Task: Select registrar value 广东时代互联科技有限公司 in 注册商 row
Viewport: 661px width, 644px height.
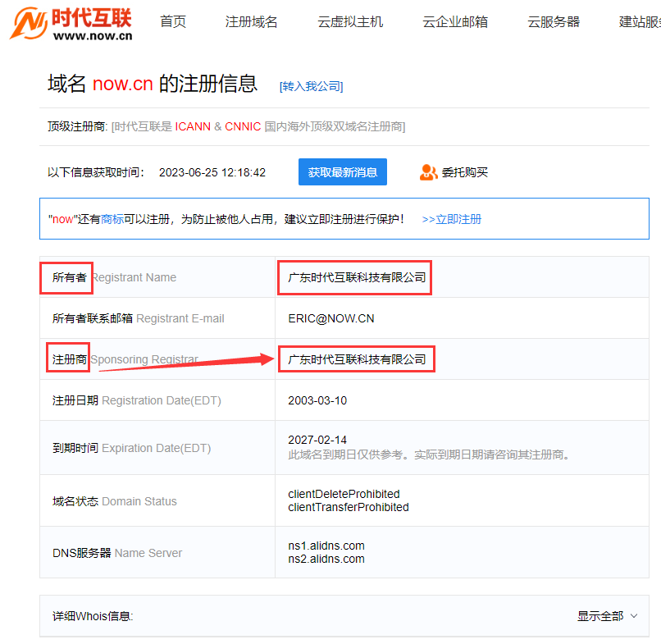Action: [357, 359]
